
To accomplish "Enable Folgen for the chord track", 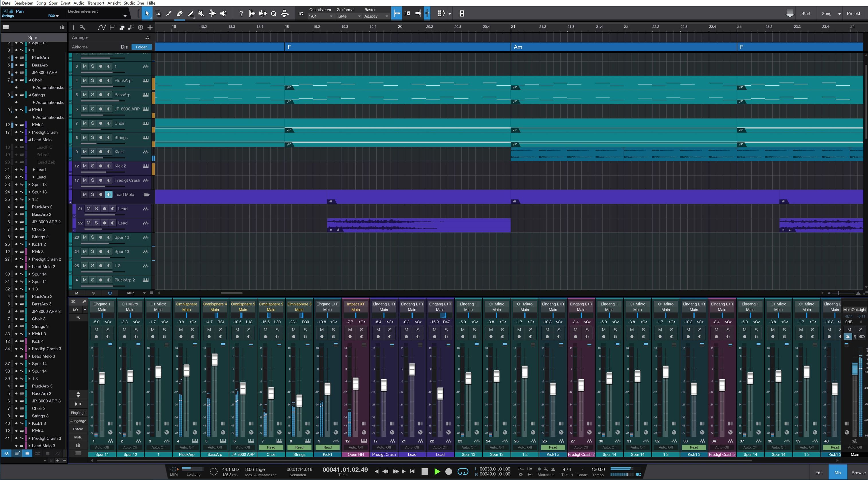I will pos(142,47).
